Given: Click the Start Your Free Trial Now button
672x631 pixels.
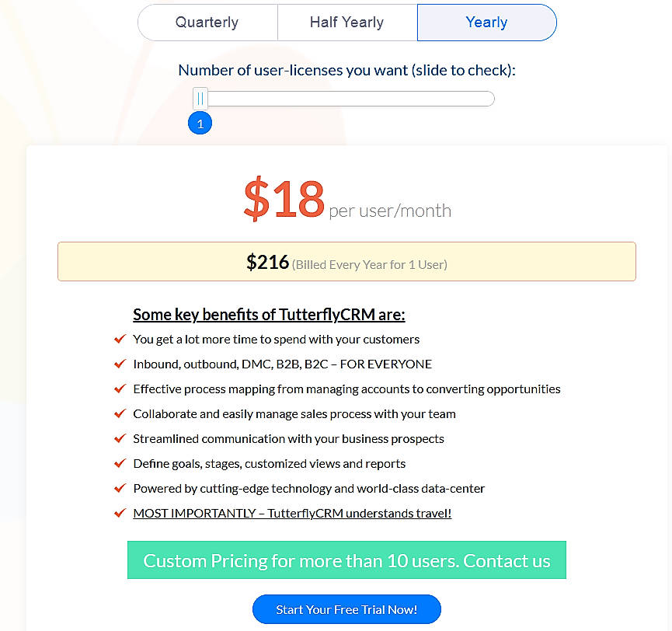Looking at the screenshot, I should (x=346, y=608).
